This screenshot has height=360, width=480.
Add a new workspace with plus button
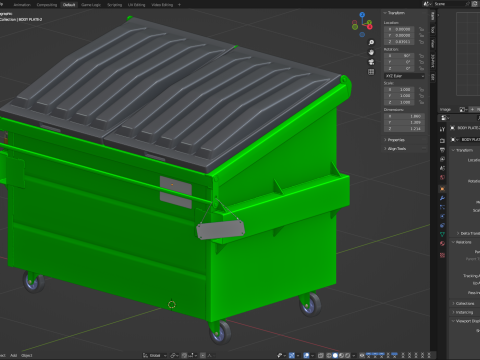pyautogui.click(x=179, y=5)
